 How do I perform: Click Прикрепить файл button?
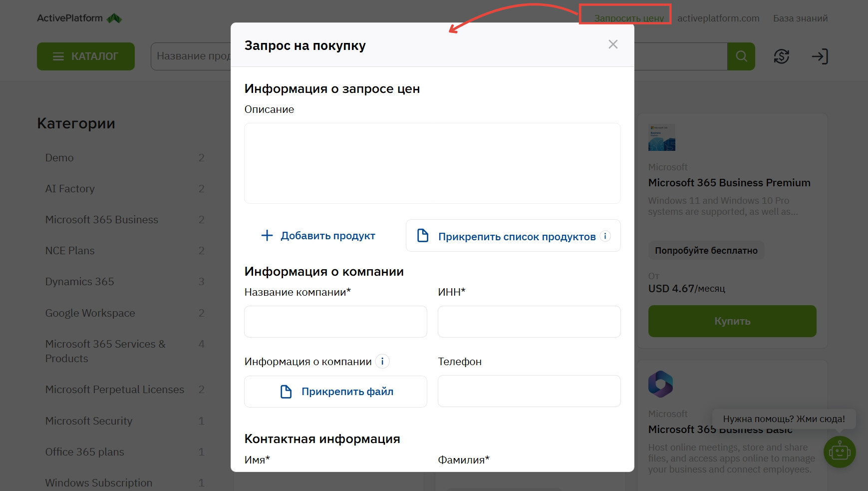click(335, 392)
